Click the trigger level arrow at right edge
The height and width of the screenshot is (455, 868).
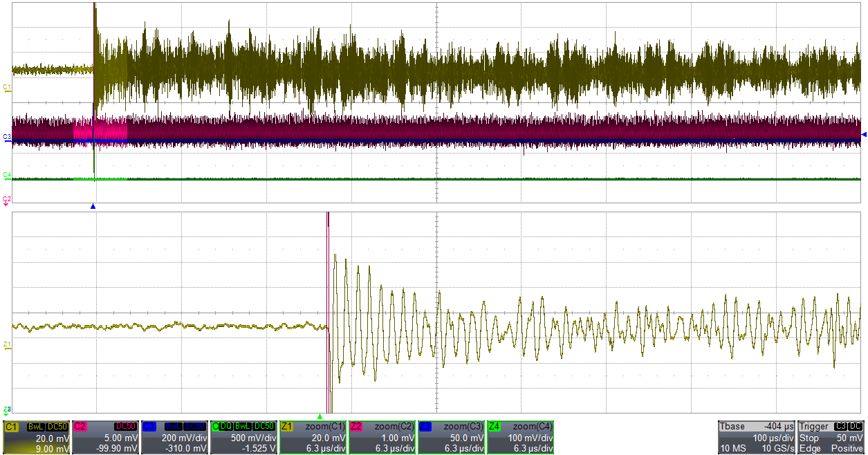coord(863,134)
